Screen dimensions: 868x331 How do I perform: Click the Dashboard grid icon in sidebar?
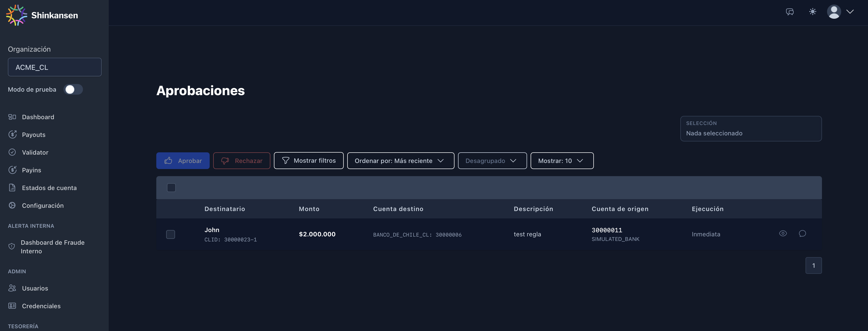pos(12,117)
